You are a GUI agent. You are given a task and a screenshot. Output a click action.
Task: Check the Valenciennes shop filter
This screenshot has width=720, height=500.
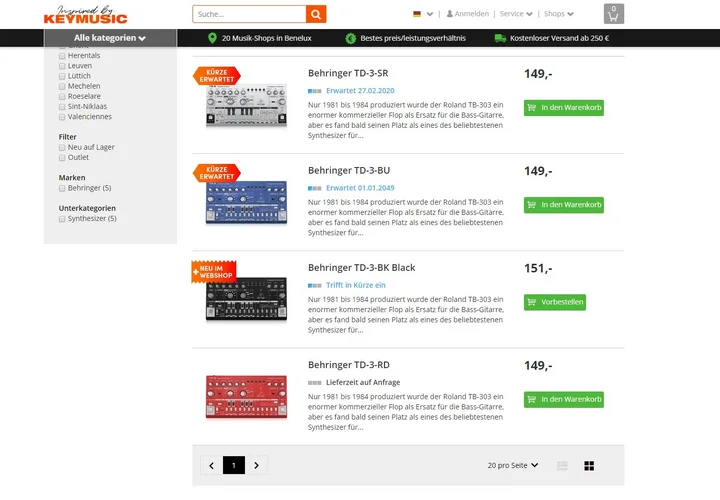(62, 117)
